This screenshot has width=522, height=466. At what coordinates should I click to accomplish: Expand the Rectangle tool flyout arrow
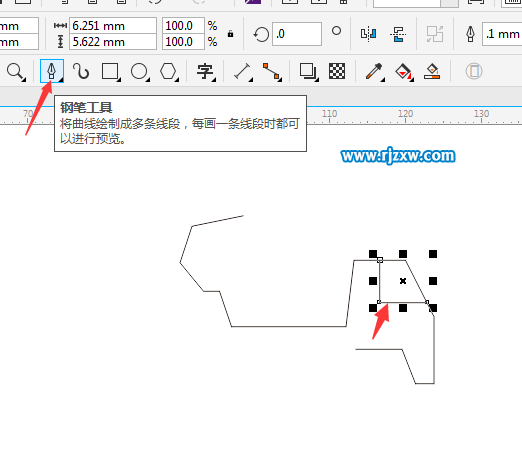tap(119, 80)
